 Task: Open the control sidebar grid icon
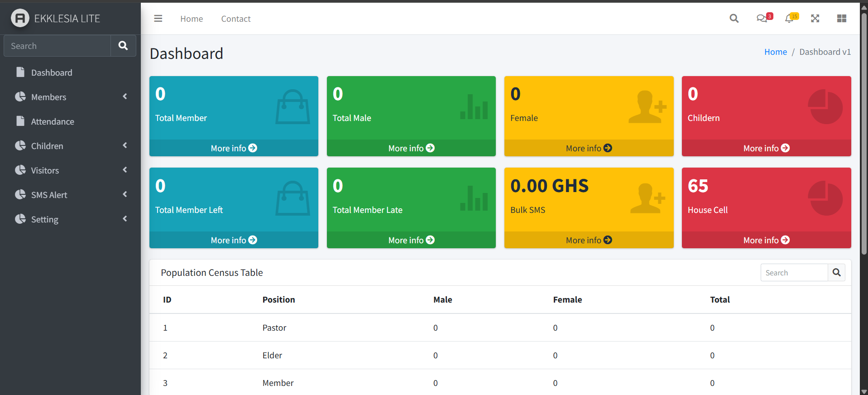coord(842,19)
